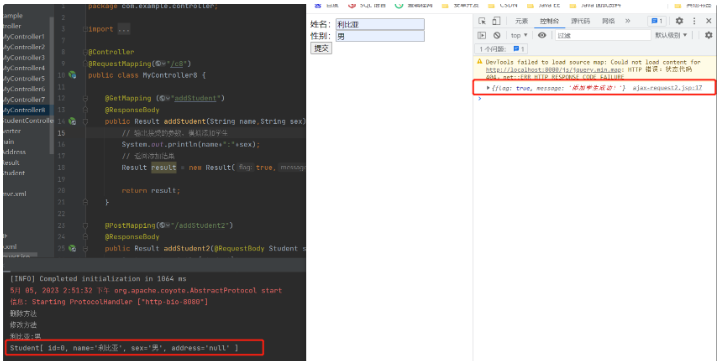
Task: Open console settings gear beside level filter
Action: click(x=709, y=35)
